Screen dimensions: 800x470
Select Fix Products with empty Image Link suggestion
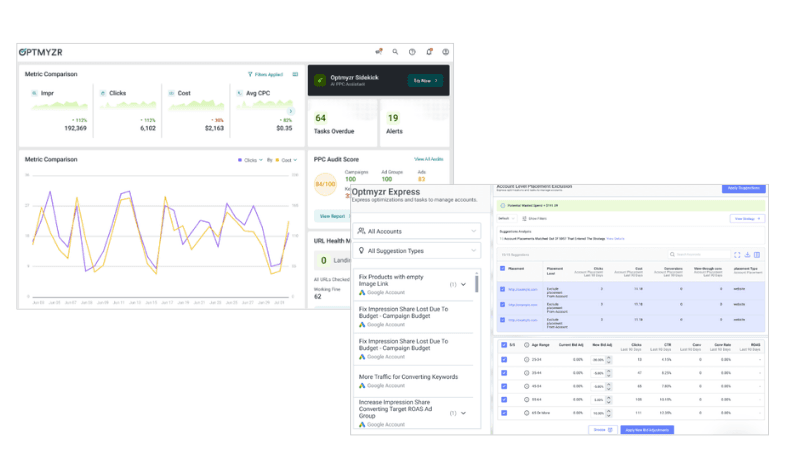[414, 284]
